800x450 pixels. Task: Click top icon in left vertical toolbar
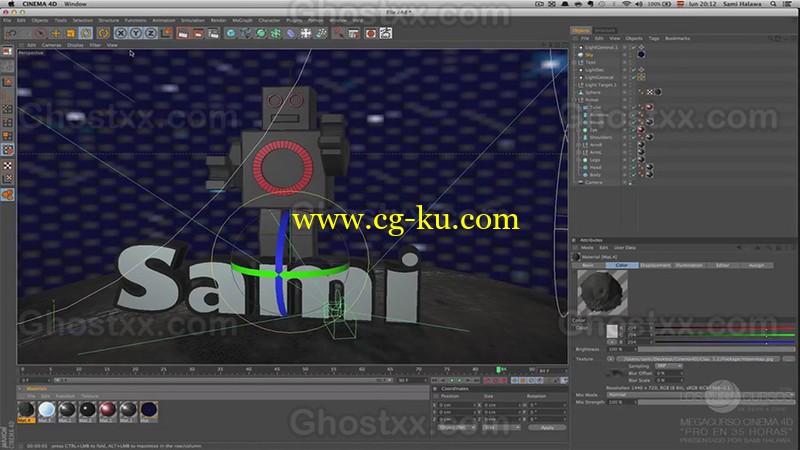tap(8, 52)
